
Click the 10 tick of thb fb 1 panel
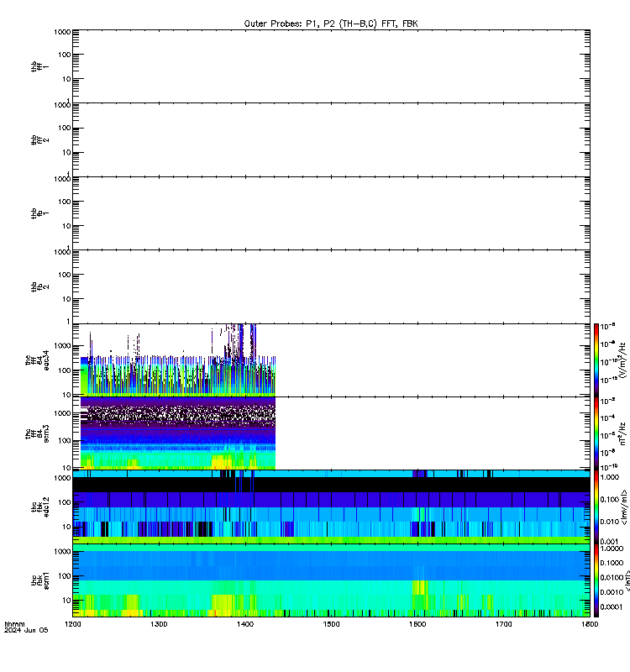coord(66,226)
